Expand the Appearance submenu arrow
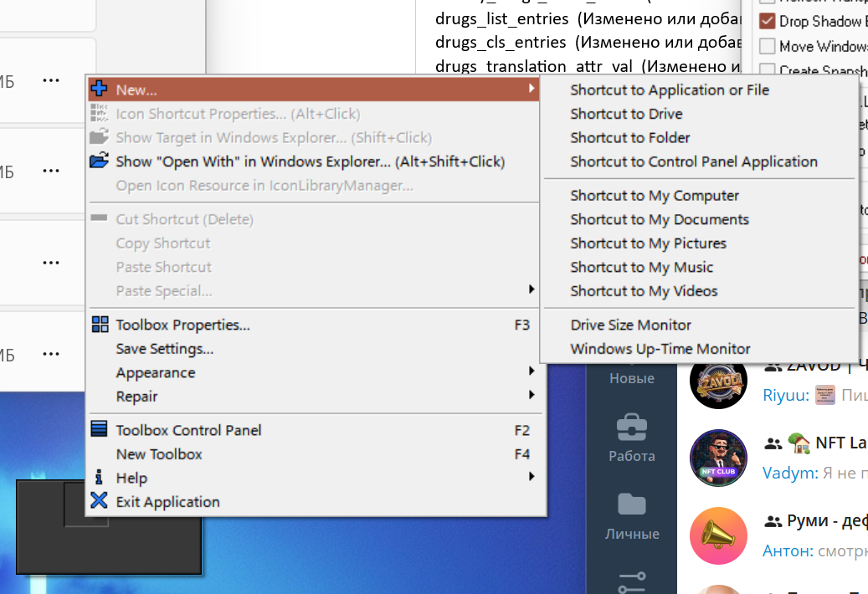The height and width of the screenshot is (594, 868). 532,372
